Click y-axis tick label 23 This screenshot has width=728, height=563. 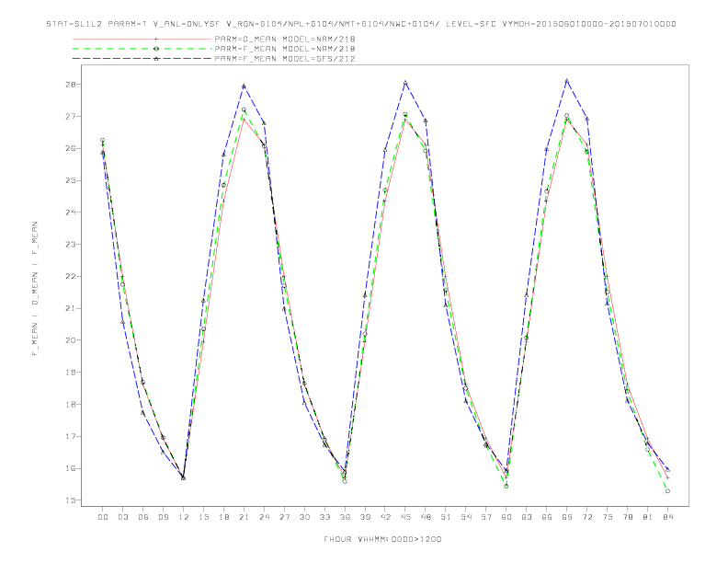tap(73, 245)
